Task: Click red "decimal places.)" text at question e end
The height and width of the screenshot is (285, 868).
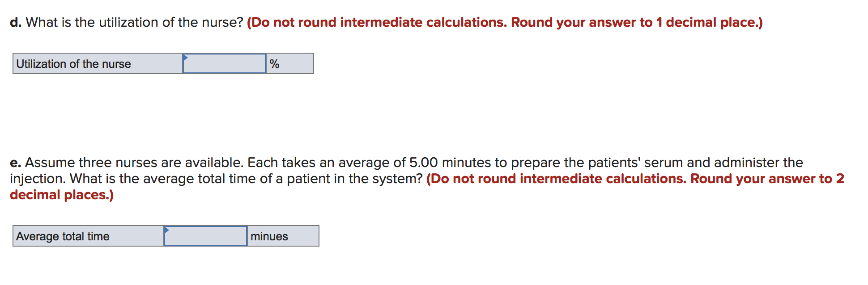Action: click(x=62, y=195)
